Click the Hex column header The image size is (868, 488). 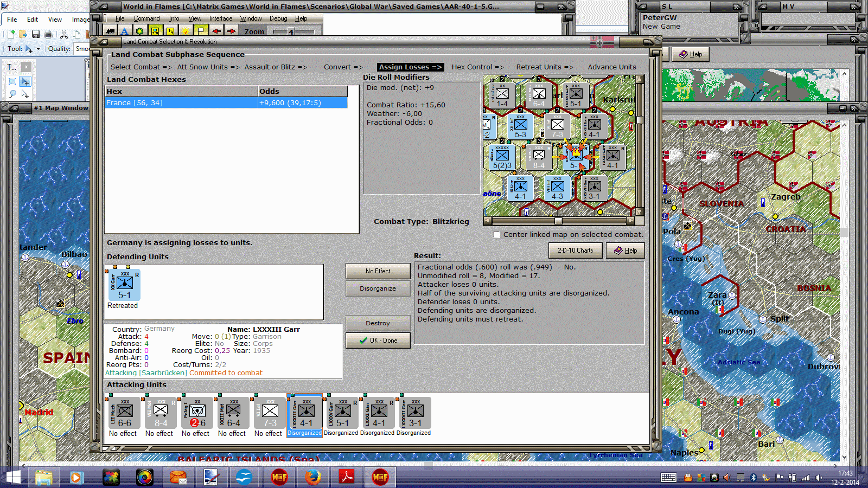point(181,91)
